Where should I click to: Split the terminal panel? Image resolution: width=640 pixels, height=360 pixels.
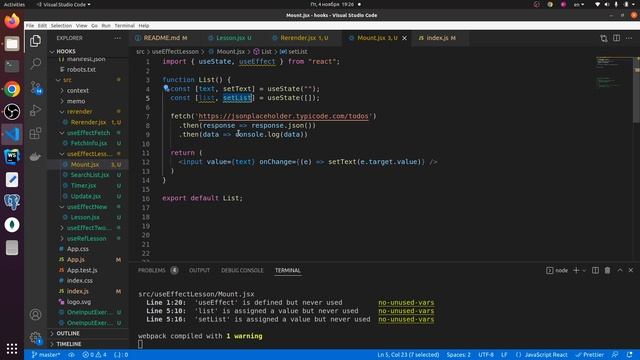596,270
